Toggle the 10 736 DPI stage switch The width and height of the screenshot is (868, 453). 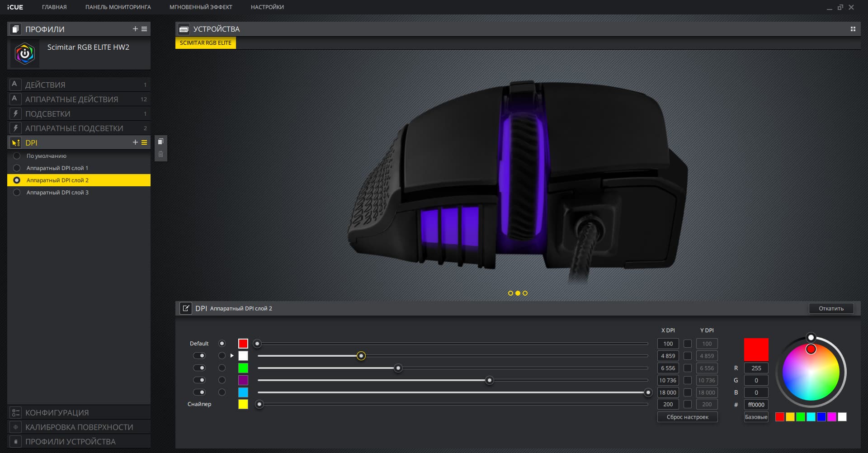[199, 380]
